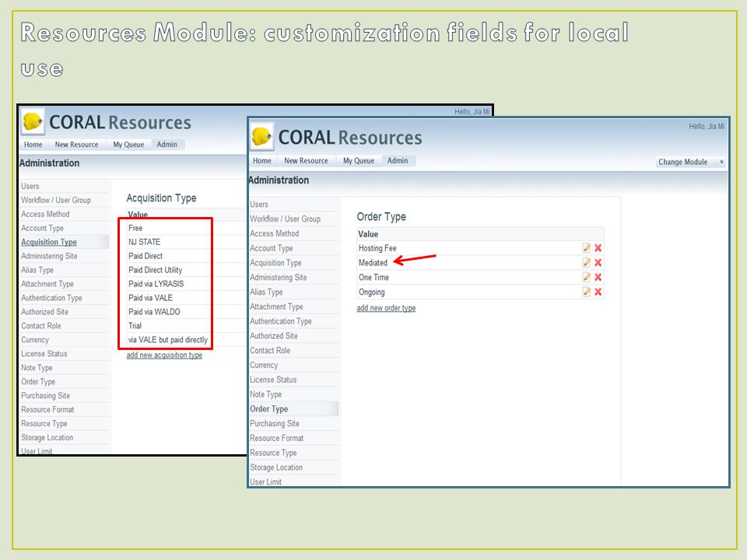Select Attachment Type in back window sidebar

coord(65,284)
